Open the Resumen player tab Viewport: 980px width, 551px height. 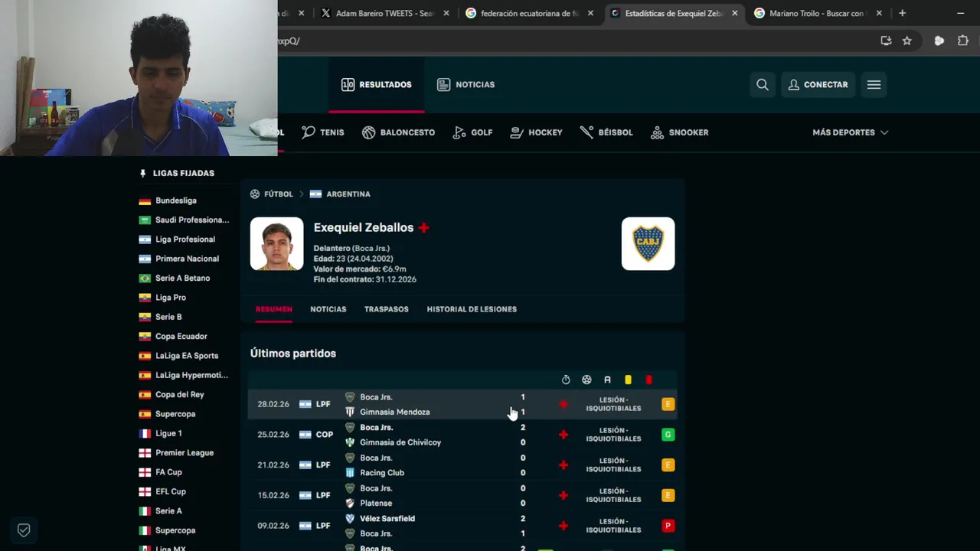274,309
